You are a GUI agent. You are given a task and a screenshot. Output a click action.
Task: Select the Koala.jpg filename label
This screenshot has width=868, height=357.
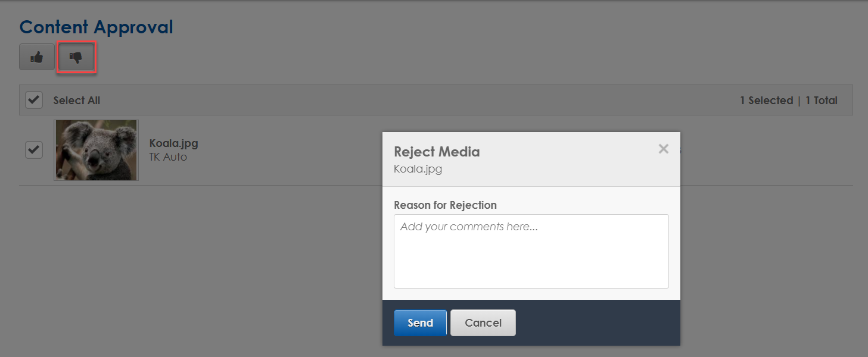173,143
